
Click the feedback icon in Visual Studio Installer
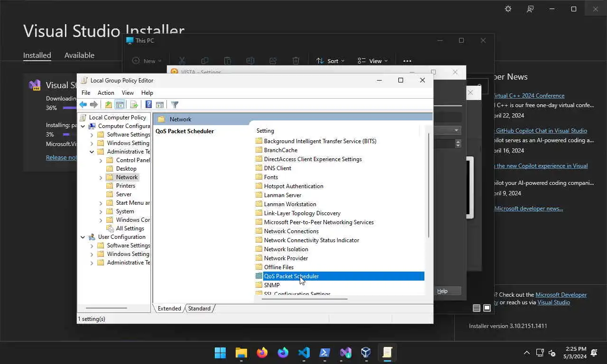click(530, 9)
